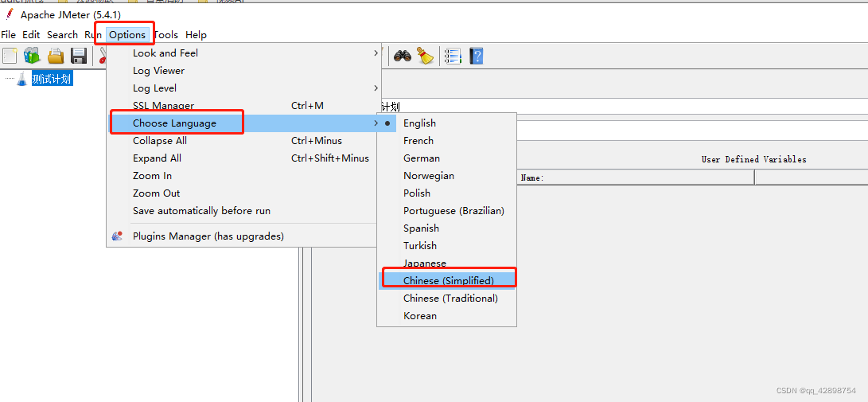Open the Tools menu
This screenshot has width=868, height=402.
tap(165, 35)
